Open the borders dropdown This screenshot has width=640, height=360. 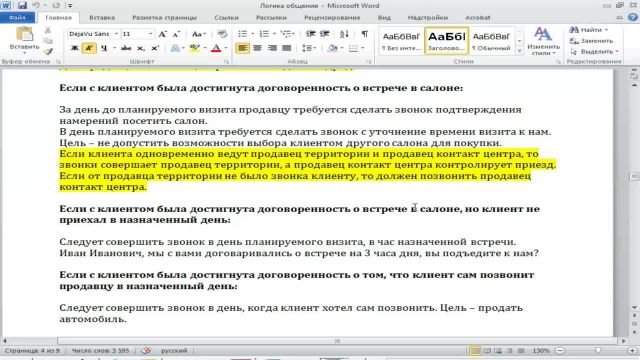tap(362, 48)
